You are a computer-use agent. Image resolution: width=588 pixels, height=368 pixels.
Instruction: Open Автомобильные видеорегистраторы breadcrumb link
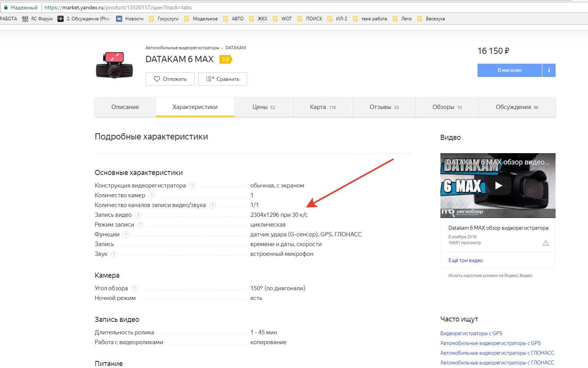click(x=182, y=48)
